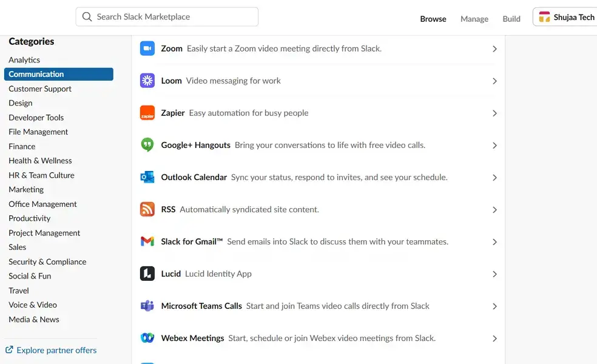
Task: Select the Travel category
Action: pos(19,291)
